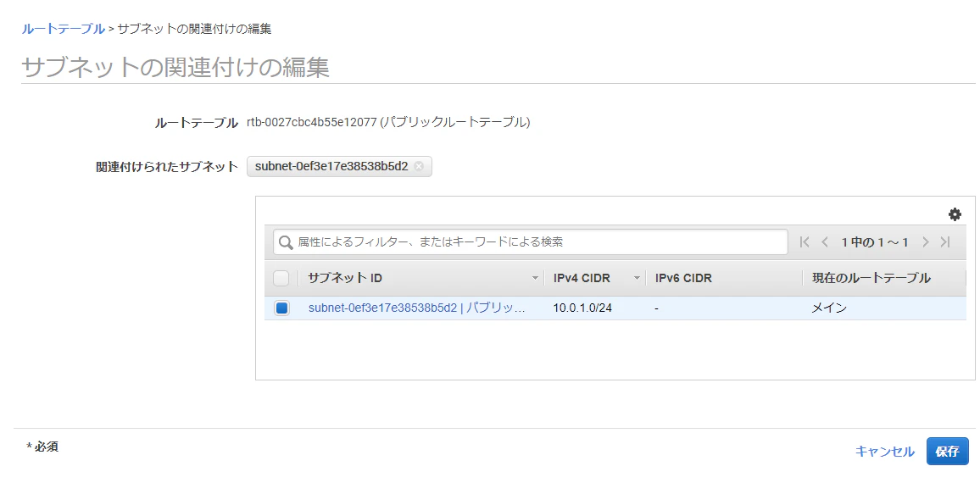Save changes with the 保存 button

(948, 451)
